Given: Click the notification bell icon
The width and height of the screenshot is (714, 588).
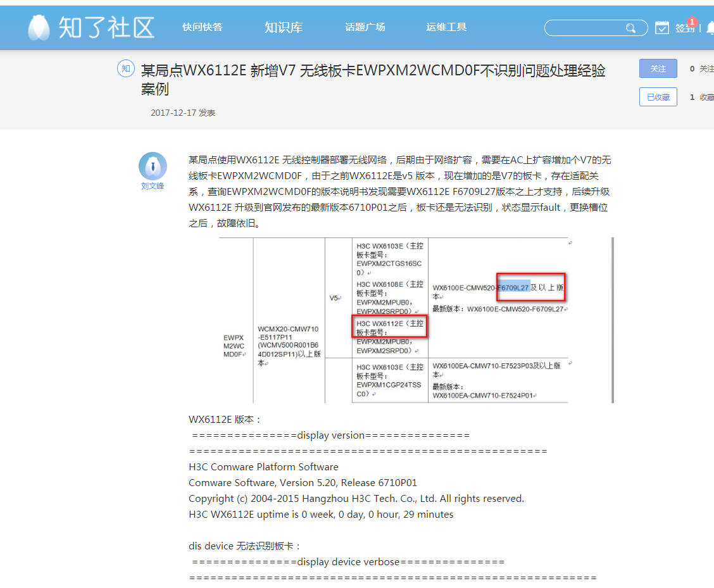Looking at the screenshot, I should 710,28.
